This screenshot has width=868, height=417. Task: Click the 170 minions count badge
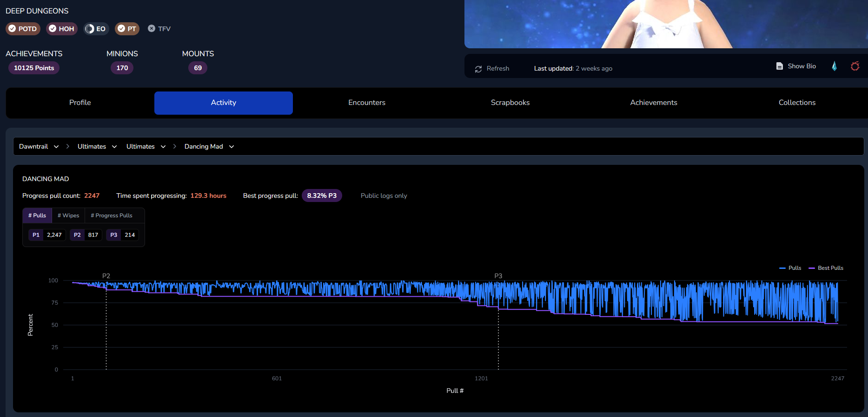click(122, 68)
